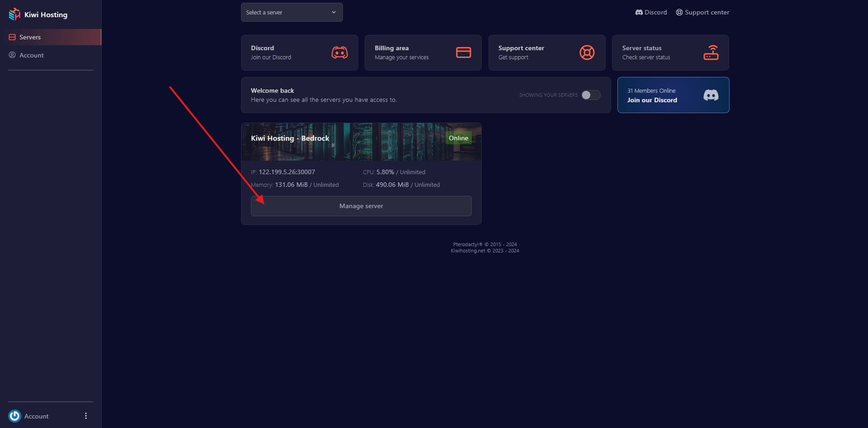This screenshot has width=868, height=428.
Task: Go to Account in the sidebar menu
Action: tap(32, 55)
